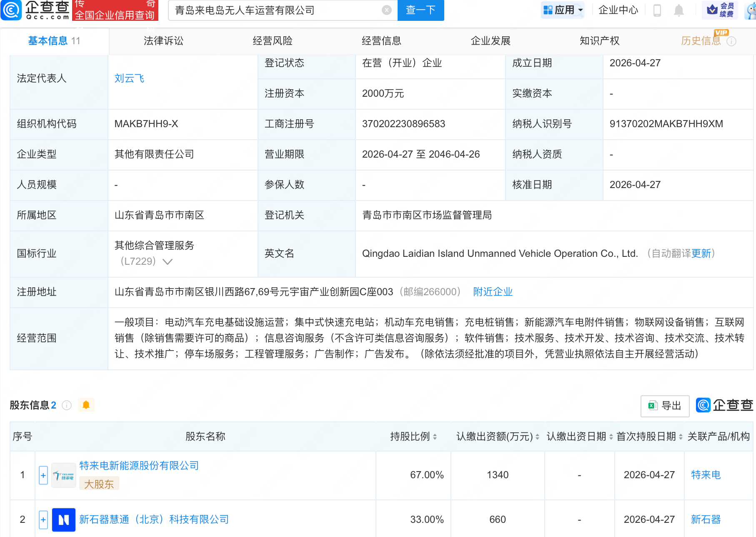Click the info icon next to 股东信息 2

coord(67,405)
